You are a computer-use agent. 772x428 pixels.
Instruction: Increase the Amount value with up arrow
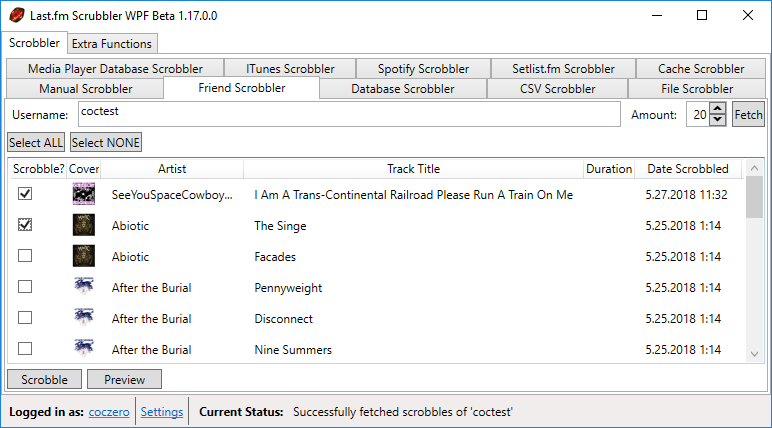pos(718,109)
